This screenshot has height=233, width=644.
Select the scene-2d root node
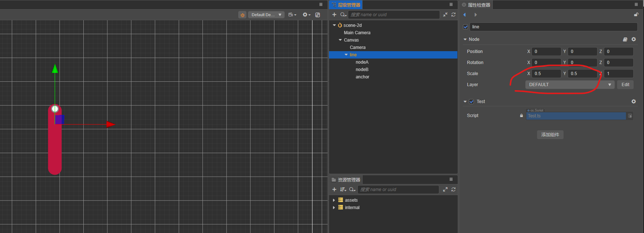(x=353, y=25)
